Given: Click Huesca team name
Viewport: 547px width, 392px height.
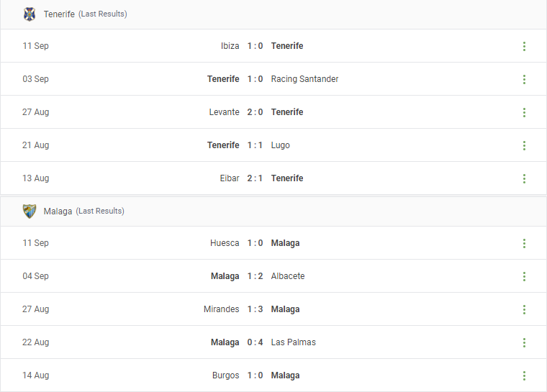Looking at the screenshot, I should [x=225, y=243].
